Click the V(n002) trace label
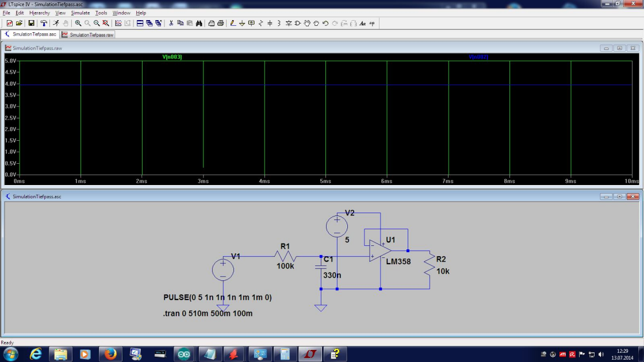The width and height of the screenshot is (644, 362). (478, 57)
